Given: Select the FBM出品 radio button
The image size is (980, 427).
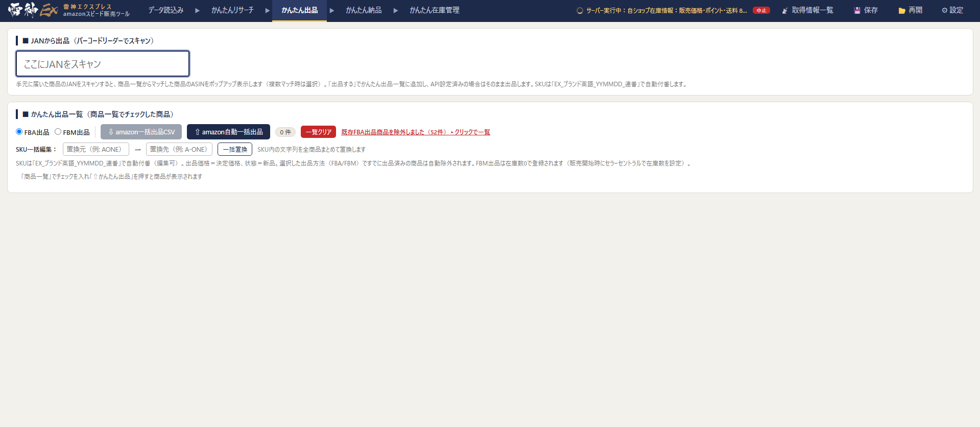Looking at the screenshot, I should coord(58,132).
